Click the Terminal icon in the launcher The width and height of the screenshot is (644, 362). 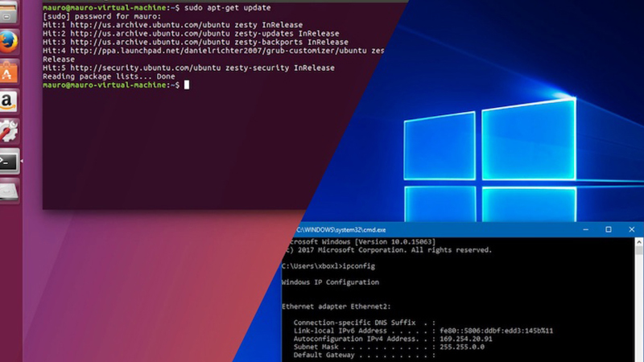[10, 161]
